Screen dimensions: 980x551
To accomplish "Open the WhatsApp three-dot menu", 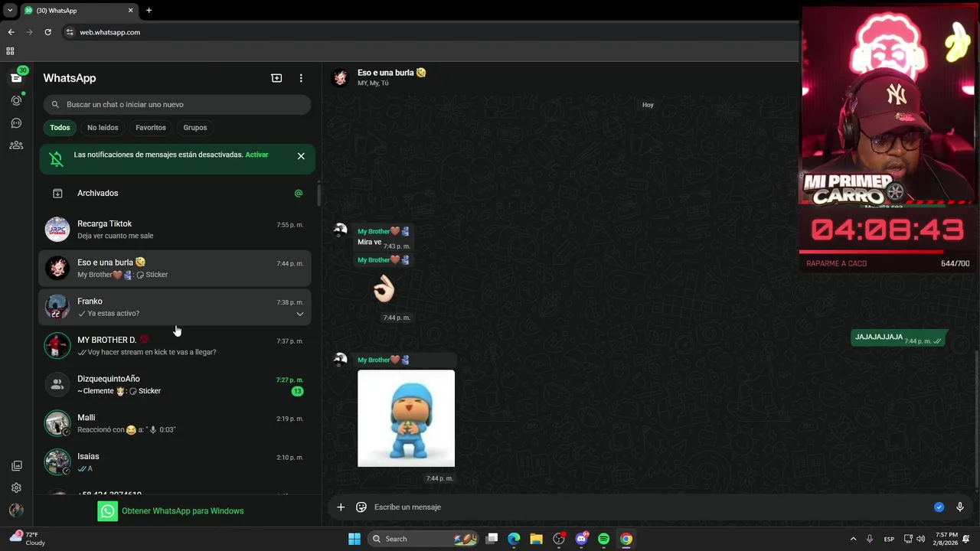I will 301,78.
